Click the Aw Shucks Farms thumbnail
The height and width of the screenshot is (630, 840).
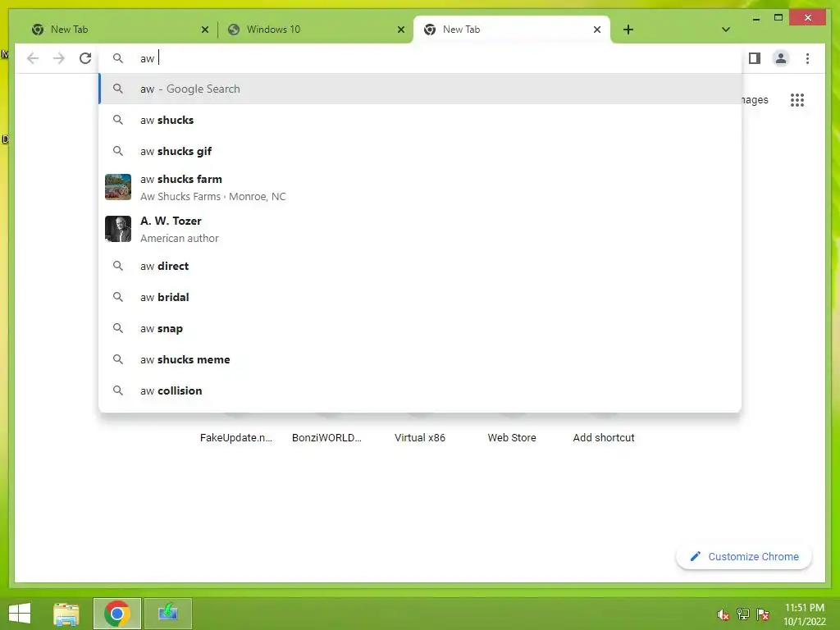tap(118, 187)
